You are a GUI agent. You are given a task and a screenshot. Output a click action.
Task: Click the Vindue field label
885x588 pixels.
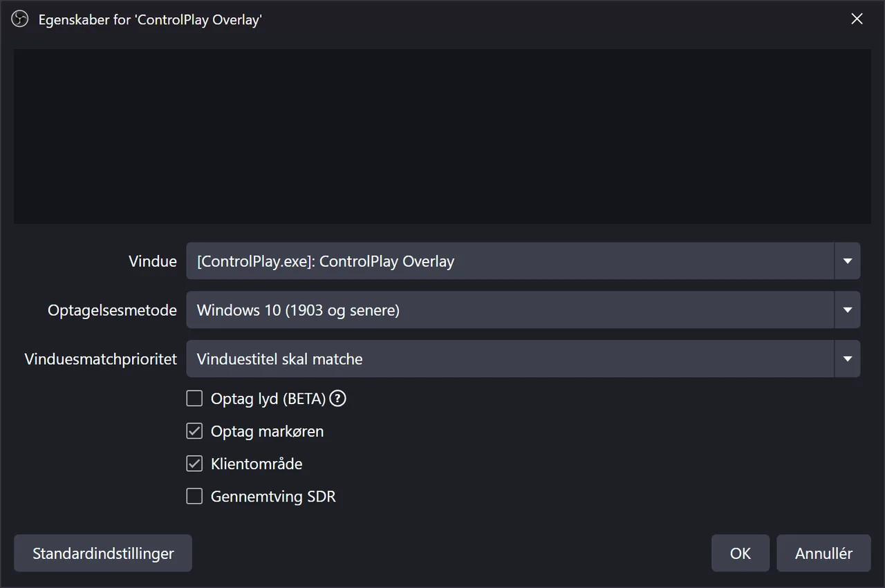click(153, 262)
